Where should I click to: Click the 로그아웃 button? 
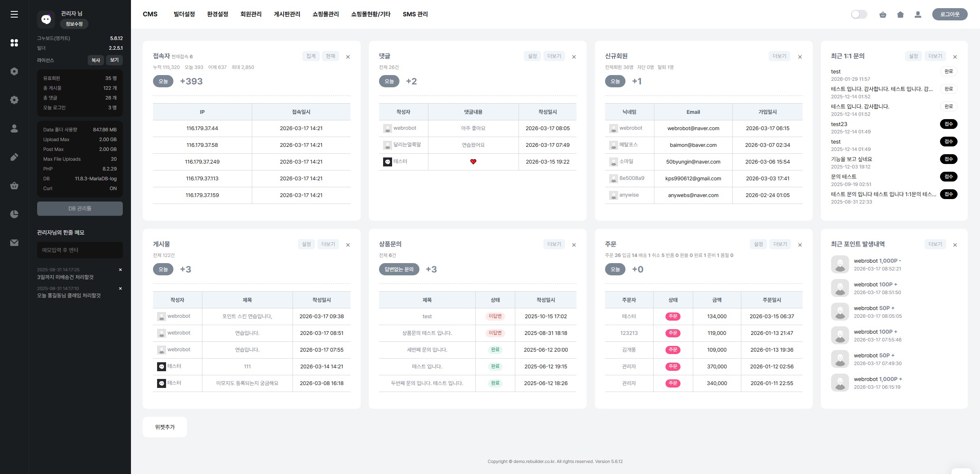(x=949, y=14)
